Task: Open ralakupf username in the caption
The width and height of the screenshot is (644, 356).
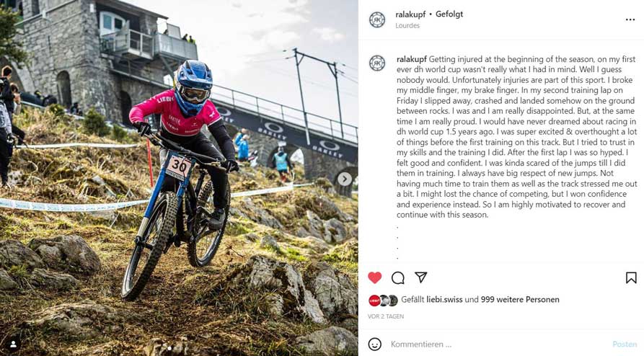Action: [x=412, y=60]
